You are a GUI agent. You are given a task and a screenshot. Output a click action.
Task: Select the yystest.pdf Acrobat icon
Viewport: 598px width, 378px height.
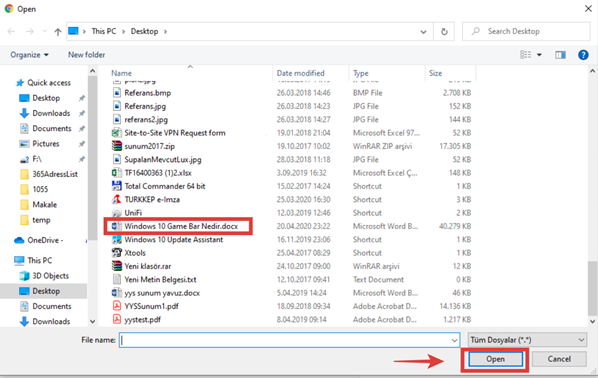coord(117,320)
